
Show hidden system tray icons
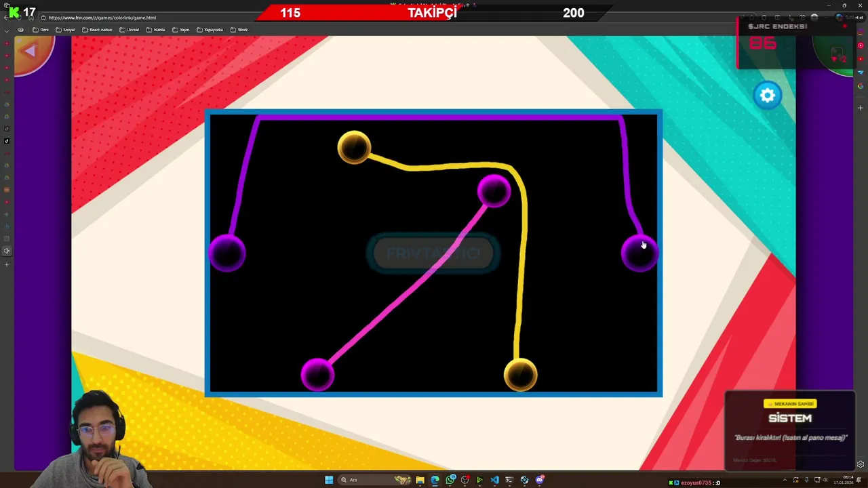point(785,481)
